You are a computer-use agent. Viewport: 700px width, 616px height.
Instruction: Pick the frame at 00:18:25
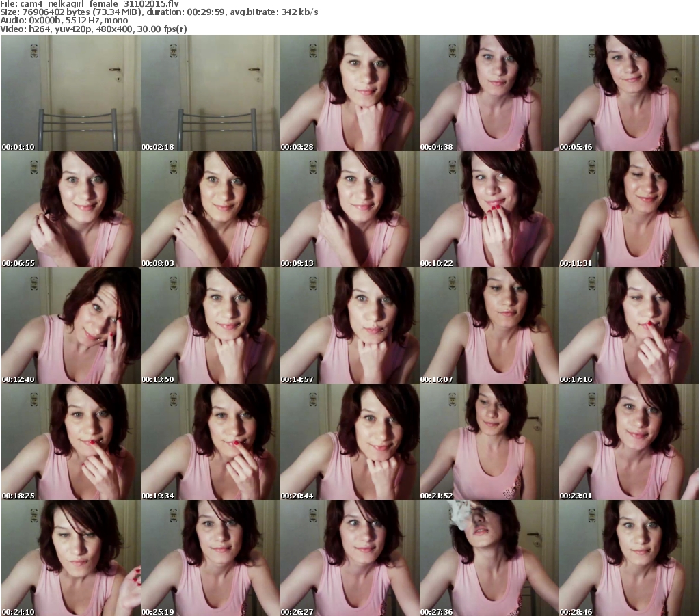(x=71, y=442)
